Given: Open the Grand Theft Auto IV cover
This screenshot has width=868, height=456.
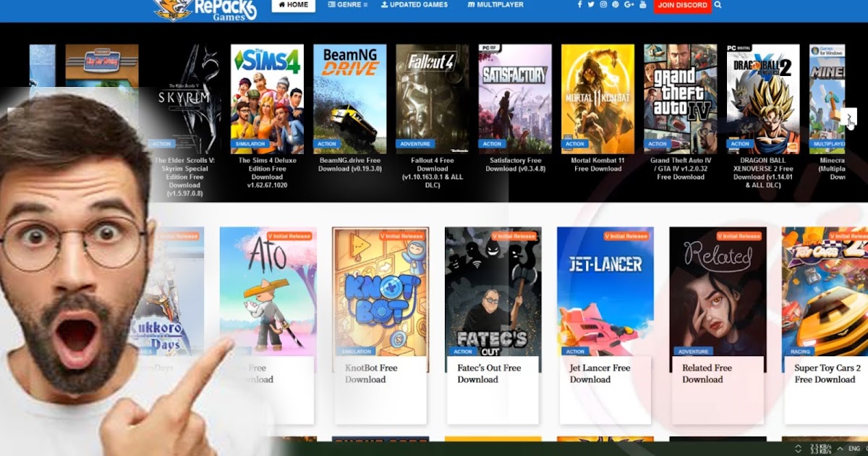Looking at the screenshot, I should 680,99.
